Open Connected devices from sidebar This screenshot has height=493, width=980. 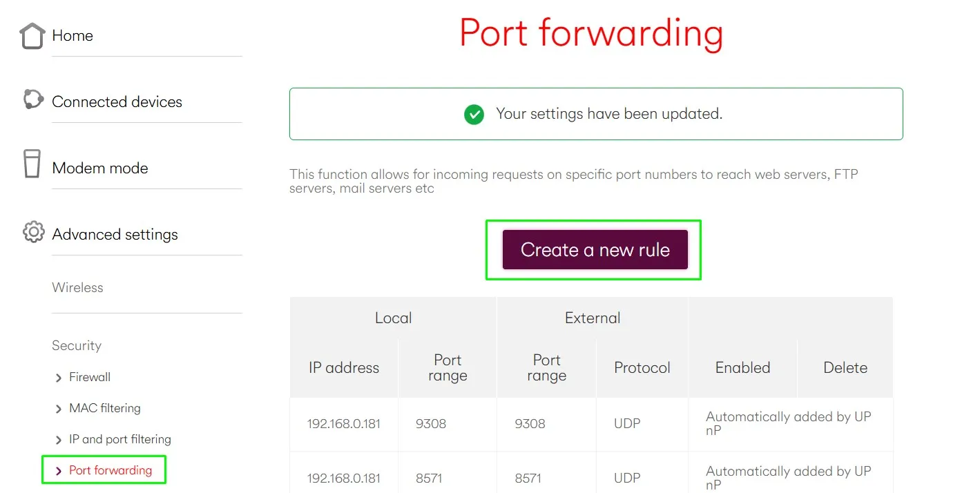tap(117, 101)
